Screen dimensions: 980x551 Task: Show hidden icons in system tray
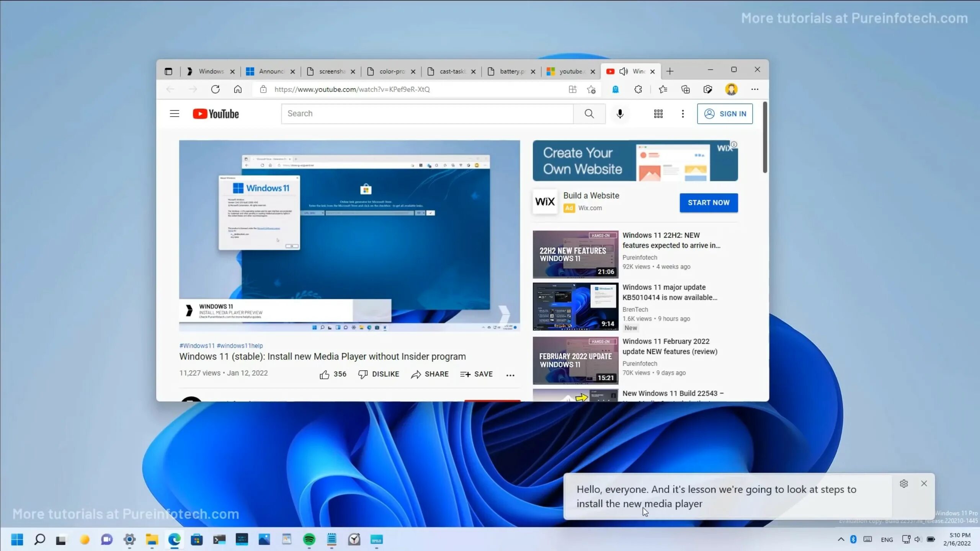click(x=841, y=539)
